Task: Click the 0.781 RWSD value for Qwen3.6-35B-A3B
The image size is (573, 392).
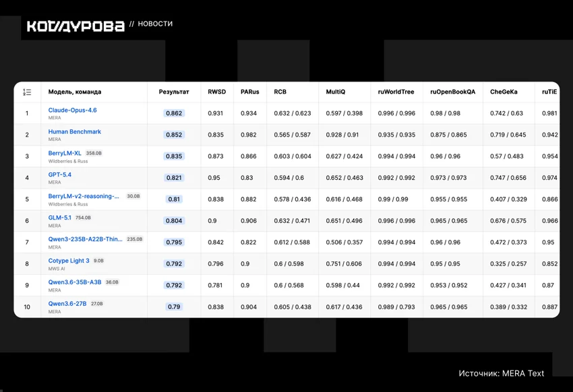Action: pos(215,286)
